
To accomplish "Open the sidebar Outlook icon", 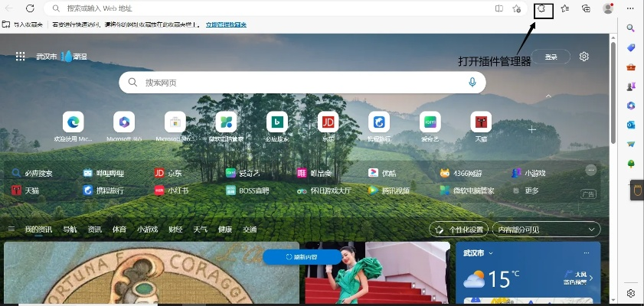I will 631,125.
